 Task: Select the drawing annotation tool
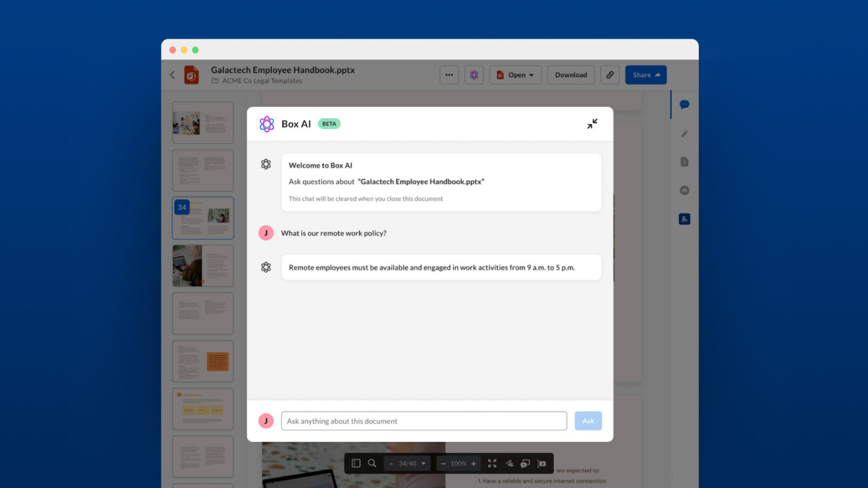pyautogui.click(x=509, y=463)
